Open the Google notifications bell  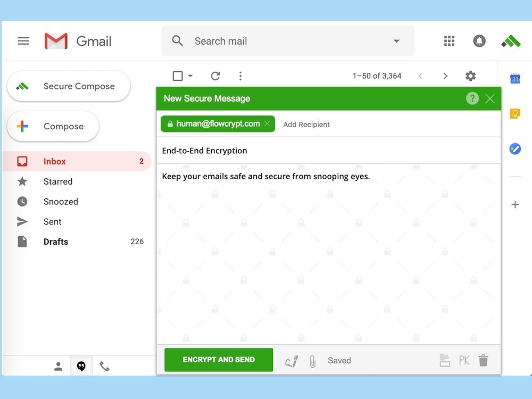pyautogui.click(x=479, y=40)
